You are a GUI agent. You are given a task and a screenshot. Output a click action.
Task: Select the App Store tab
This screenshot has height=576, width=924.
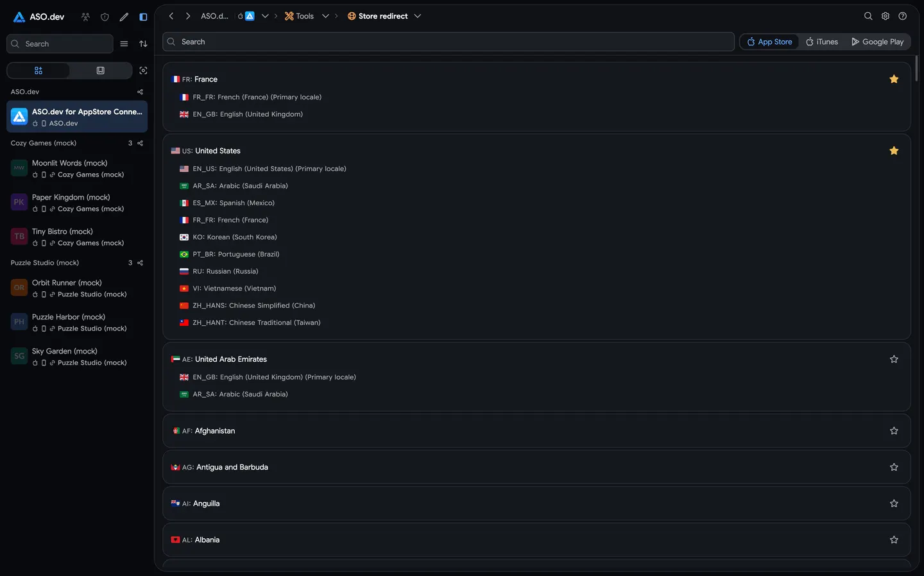pyautogui.click(x=770, y=42)
